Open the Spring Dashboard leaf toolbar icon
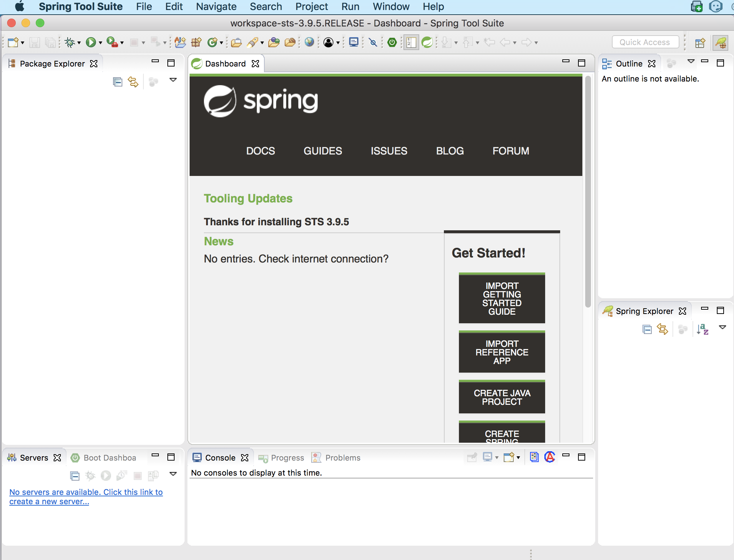The image size is (734, 560). coord(427,43)
